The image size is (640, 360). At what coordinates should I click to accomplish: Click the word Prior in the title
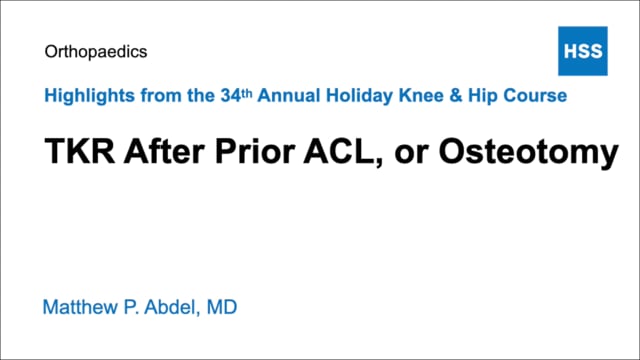point(255,151)
